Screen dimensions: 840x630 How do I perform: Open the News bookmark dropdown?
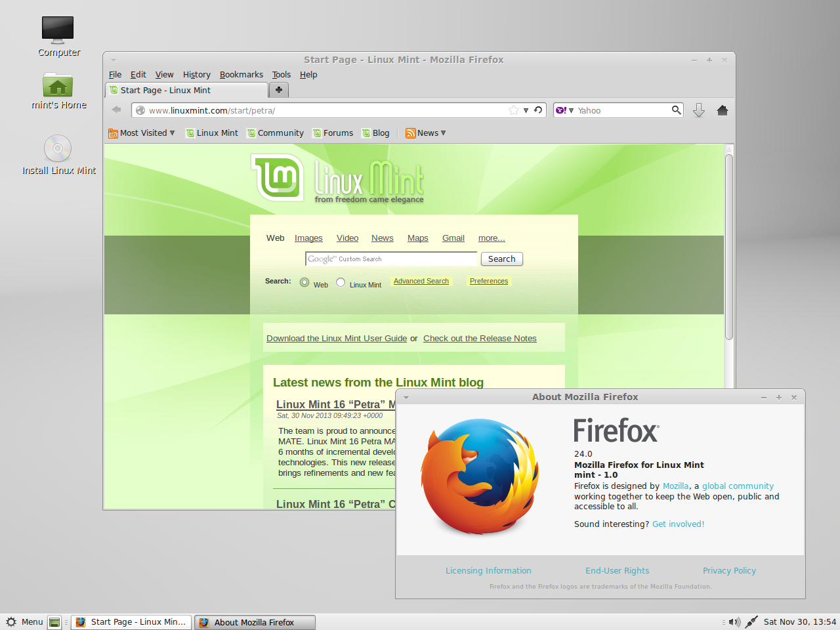click(425, 133)
